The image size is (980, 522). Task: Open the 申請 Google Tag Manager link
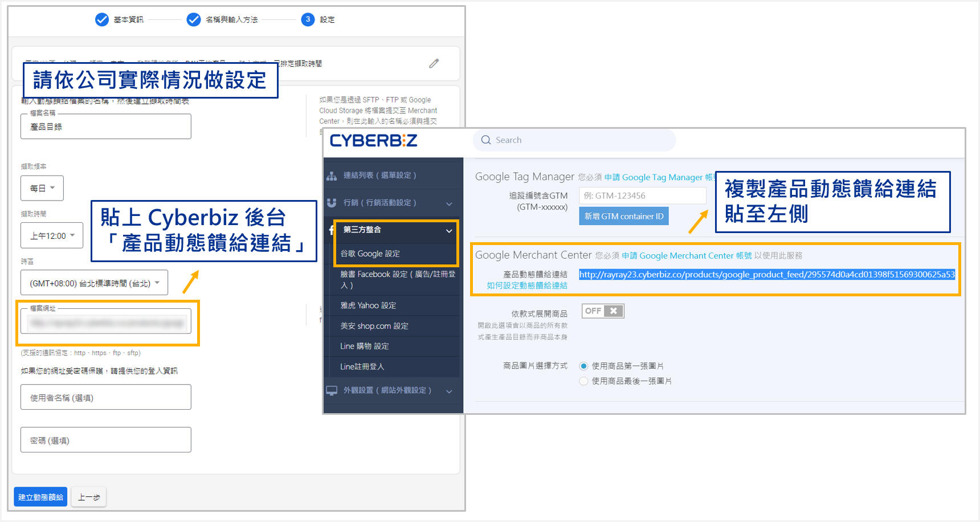click(659, 177)
